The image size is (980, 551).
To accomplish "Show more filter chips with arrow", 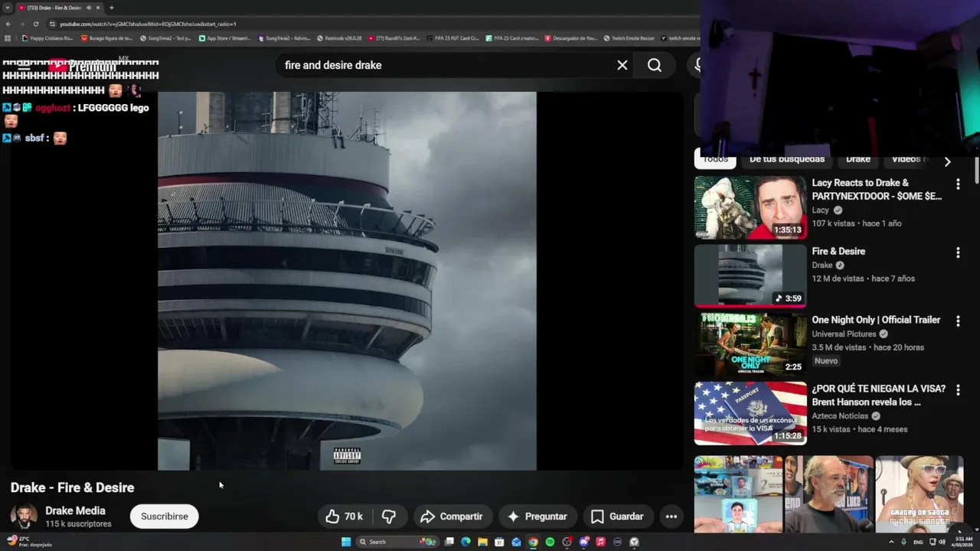I will (947, 161).
